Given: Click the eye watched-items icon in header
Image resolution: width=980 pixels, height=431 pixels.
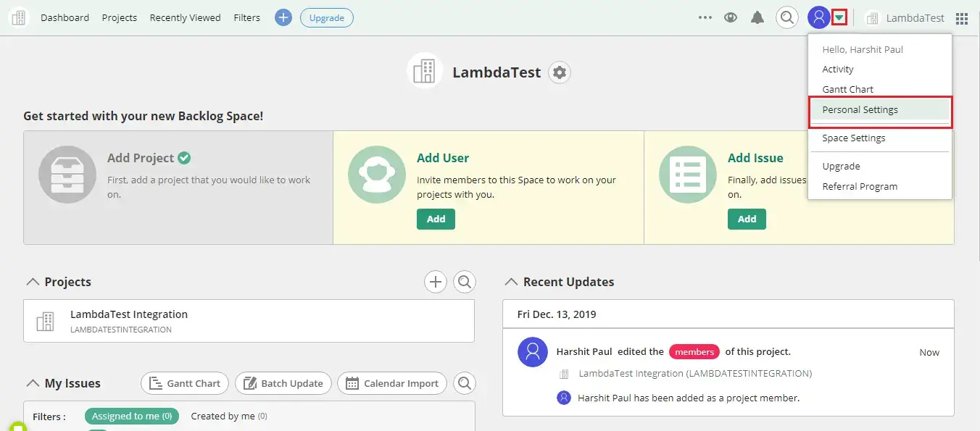Looking at the screenshot, I should (x=731, y=17).
